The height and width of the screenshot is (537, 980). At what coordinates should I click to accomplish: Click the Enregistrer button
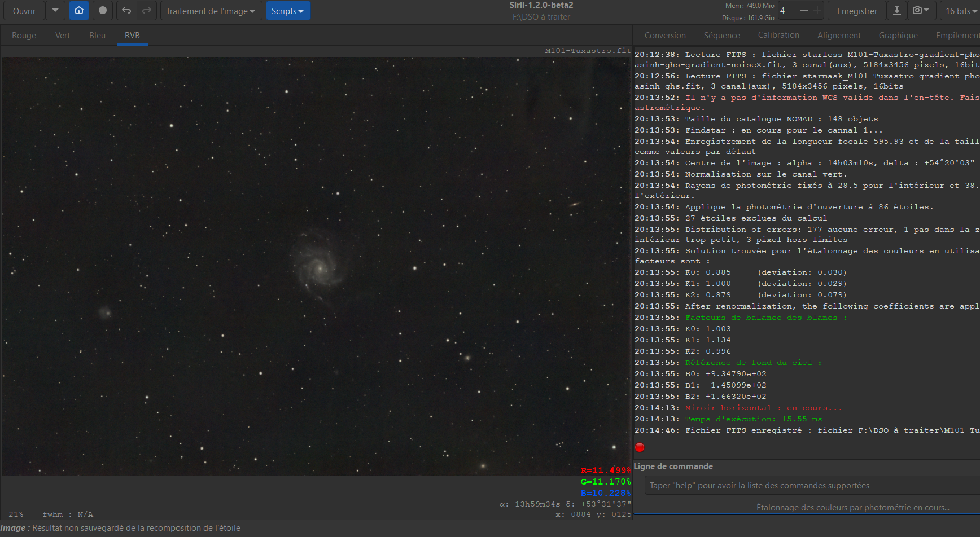pyautogui.click(x=857, y=11)
